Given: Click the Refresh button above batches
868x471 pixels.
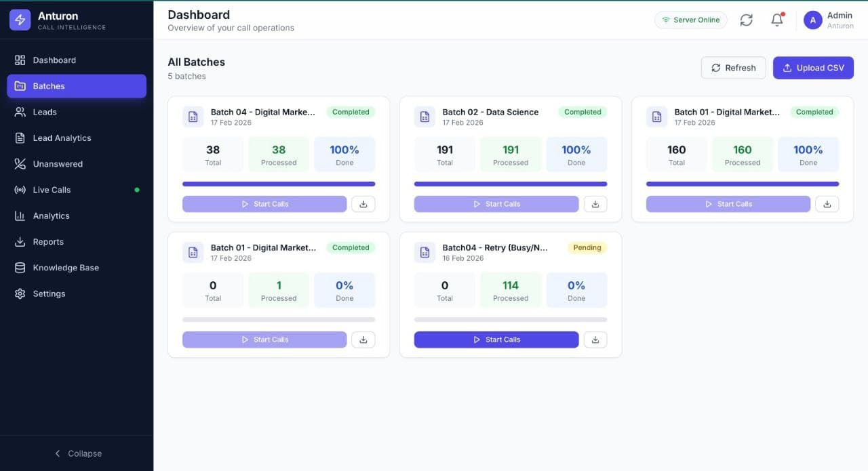Looking at the screenshot, I should point(733,68).
